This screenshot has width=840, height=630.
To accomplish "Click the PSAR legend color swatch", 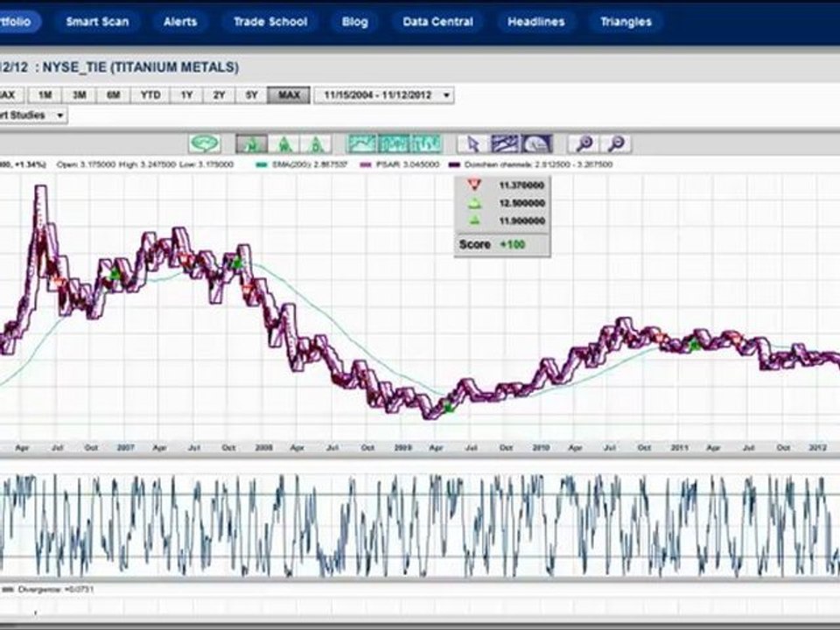I will [x=367, y=165].
